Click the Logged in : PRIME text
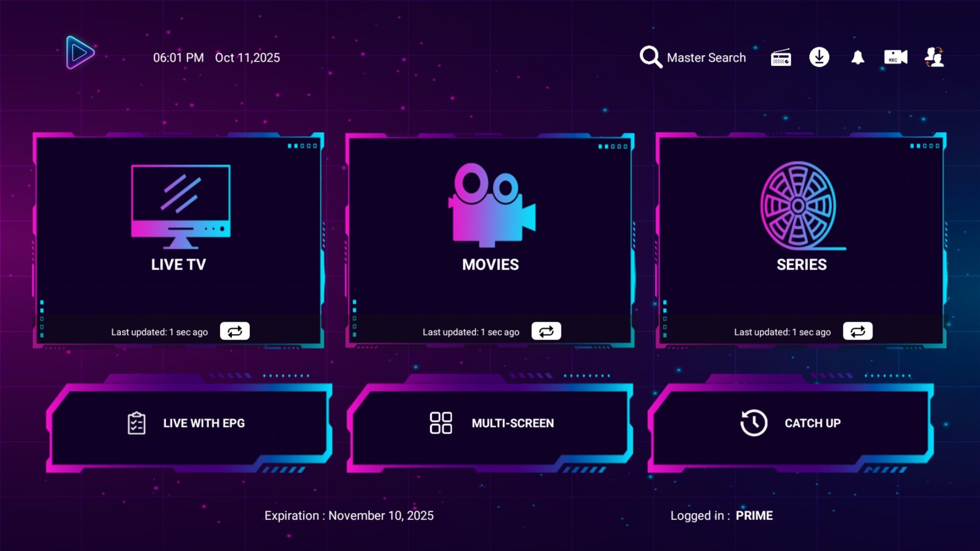The image size is (980, 551). tap(722, 516)
